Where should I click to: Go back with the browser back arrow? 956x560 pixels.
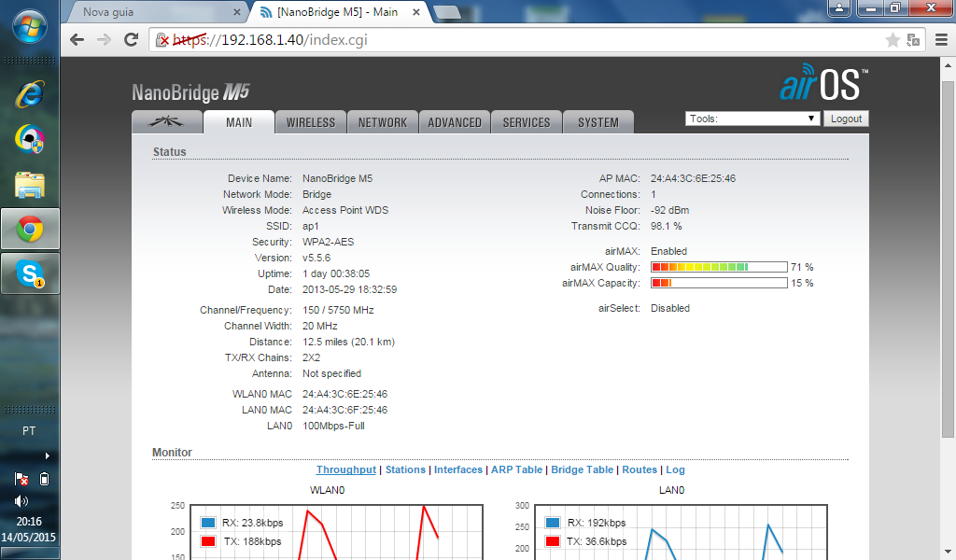77,40
